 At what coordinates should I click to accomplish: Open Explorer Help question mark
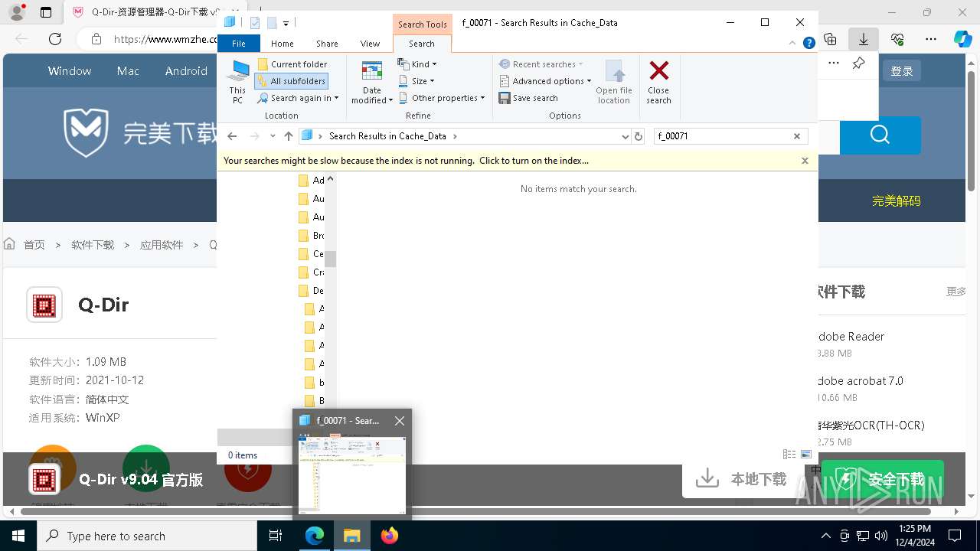click(808, 44)
